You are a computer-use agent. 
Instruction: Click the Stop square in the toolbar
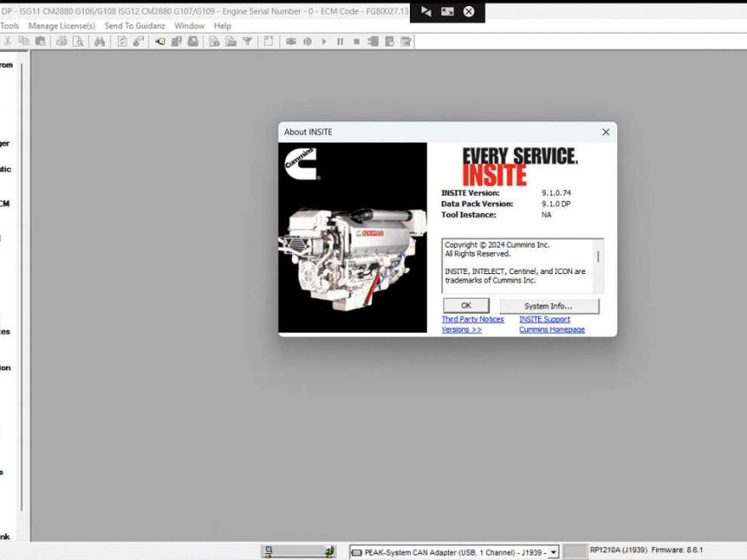[357, 42]
